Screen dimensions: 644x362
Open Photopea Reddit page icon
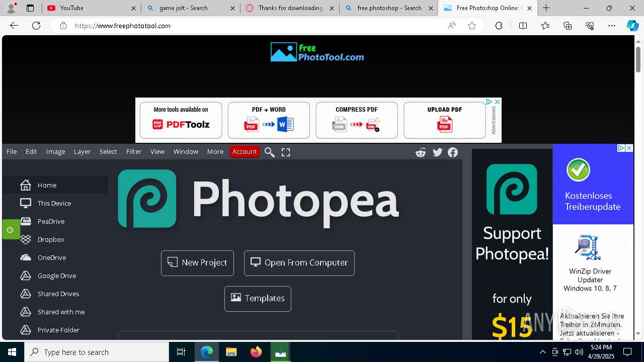(421, 152)
